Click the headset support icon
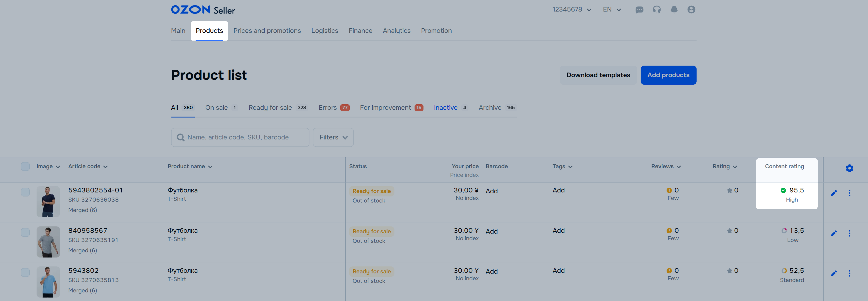Viewport: 868px width, 301px height. pos(656,10)
